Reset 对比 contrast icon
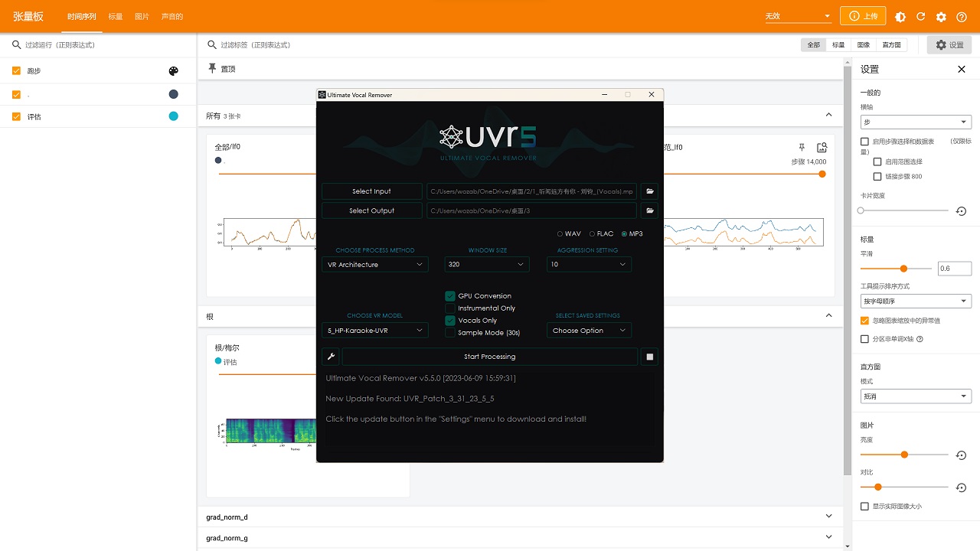 [962, 487]
